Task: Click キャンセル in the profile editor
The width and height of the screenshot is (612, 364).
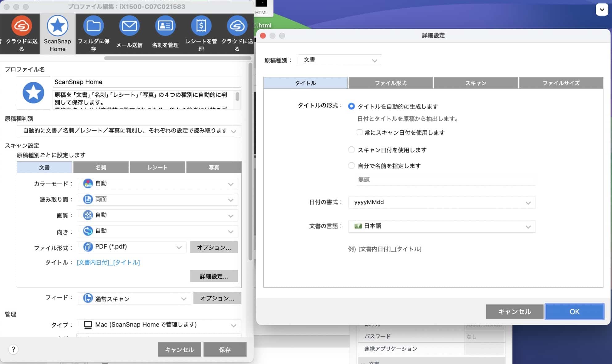Action: click(x=179, y=350)
